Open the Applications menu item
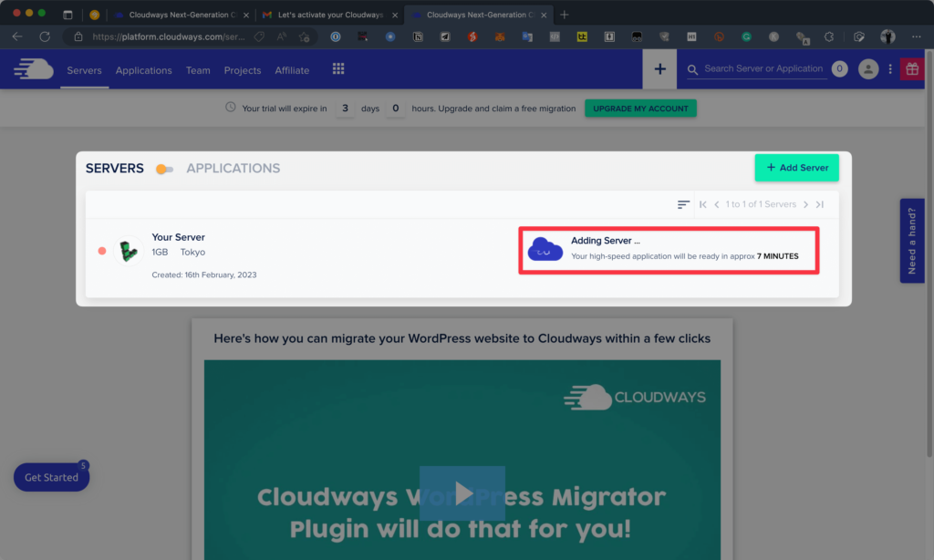Viewport: 934px width, 560px height. tap(143, 70)
